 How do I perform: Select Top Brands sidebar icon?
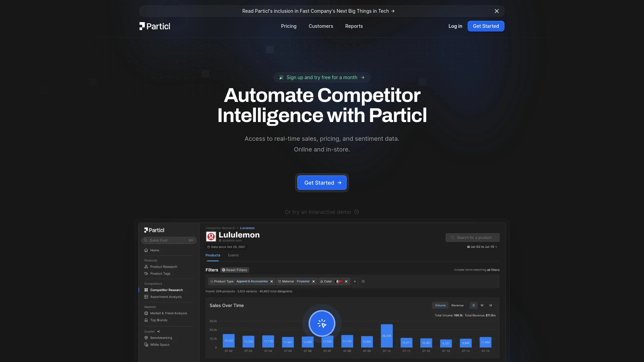146,320
